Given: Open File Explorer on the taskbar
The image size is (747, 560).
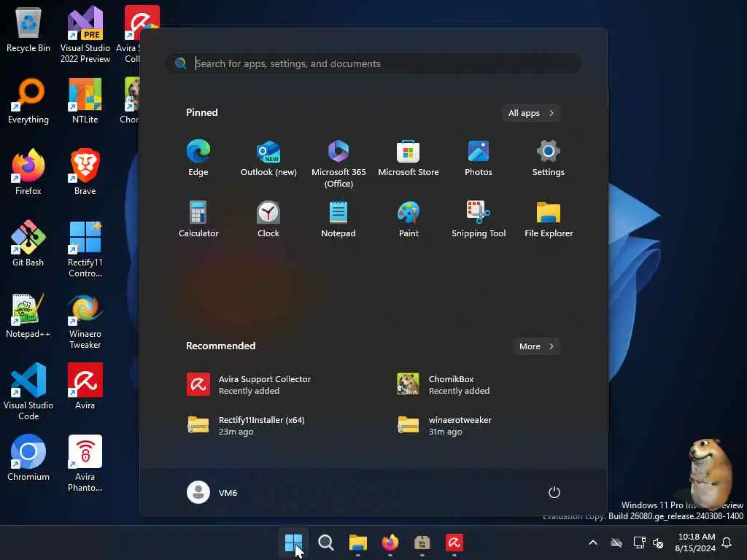Looking at the screenshot, I should [x=357, y=542].
